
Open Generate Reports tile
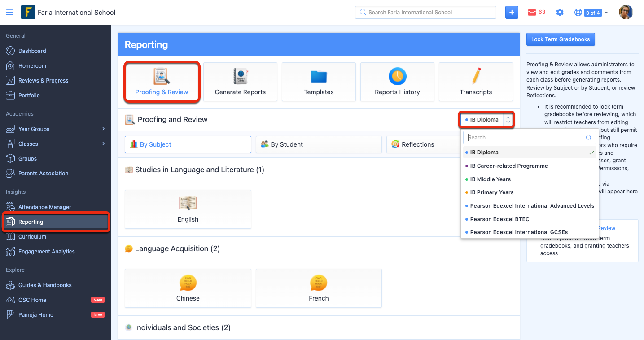tap(240, 82)
